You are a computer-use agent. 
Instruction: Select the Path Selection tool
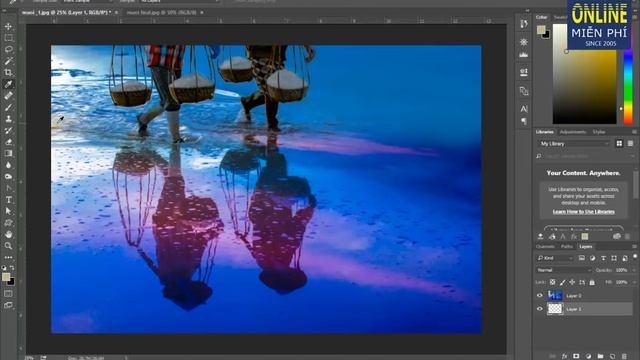point(8,211)
